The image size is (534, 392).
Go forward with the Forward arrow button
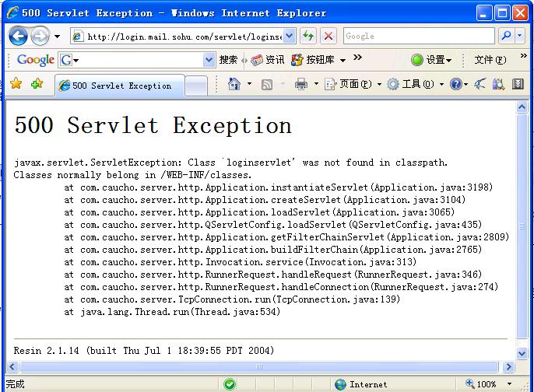tap(40, 36)
